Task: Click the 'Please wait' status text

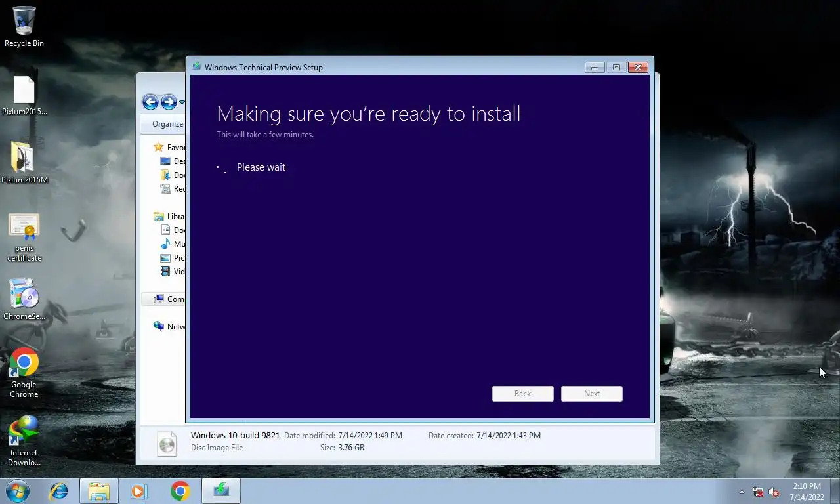Action: (x=261, y=167)
